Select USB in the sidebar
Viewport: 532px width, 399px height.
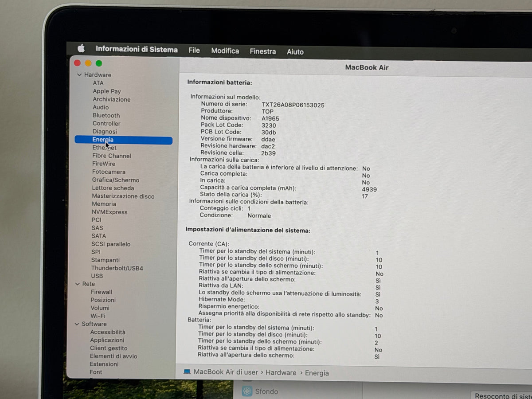pyautogui.click(x=97, y=276)
